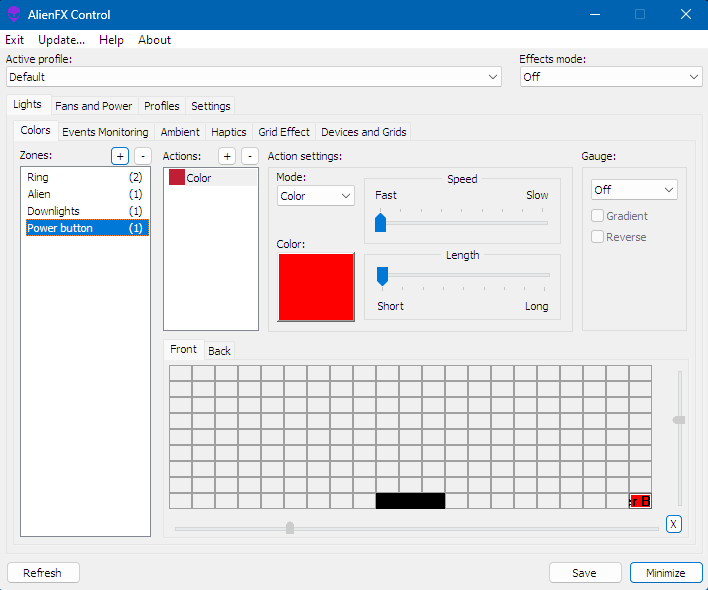Add a new action with the plus button

tap(227, 156)
